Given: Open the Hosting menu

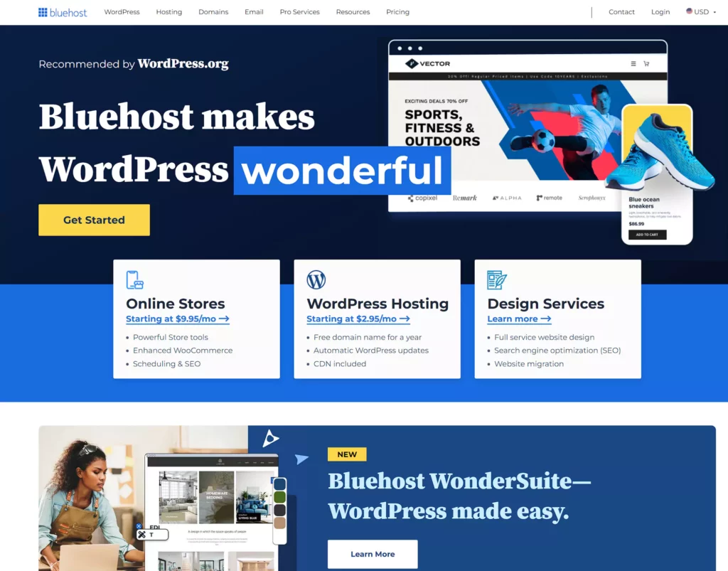Looking at the screenshot, I should point(169,12).
